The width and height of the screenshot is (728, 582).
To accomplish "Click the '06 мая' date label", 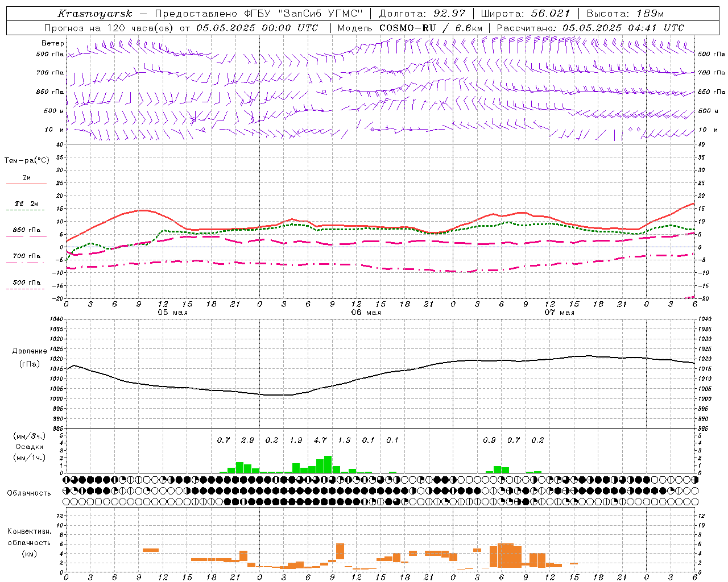I will point(366,313).
